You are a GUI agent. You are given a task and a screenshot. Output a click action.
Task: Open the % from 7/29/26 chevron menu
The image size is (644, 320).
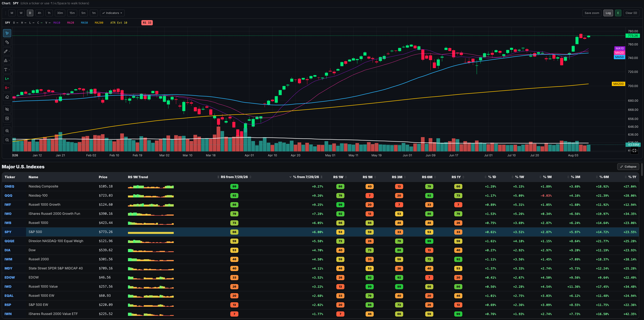290,177
